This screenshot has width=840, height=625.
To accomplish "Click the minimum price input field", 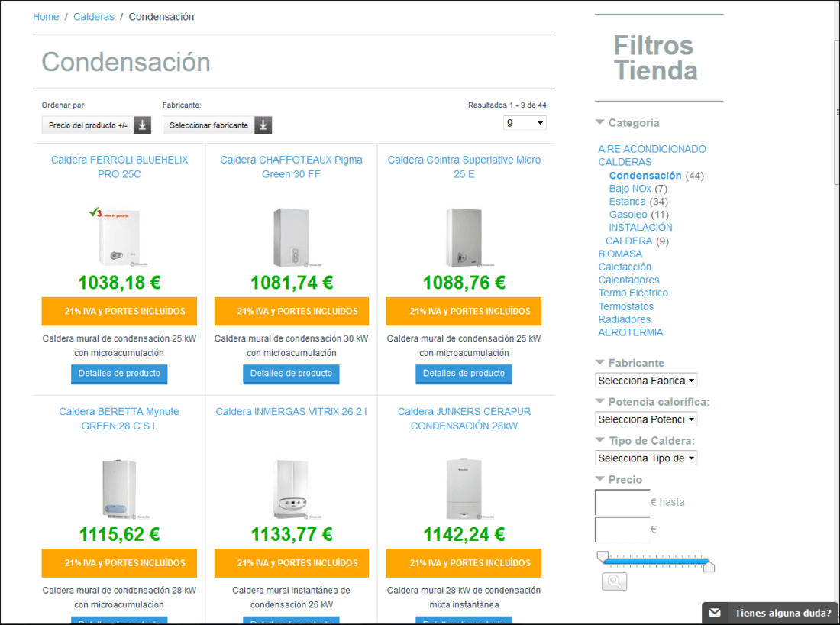I will [x=622, y=503].
